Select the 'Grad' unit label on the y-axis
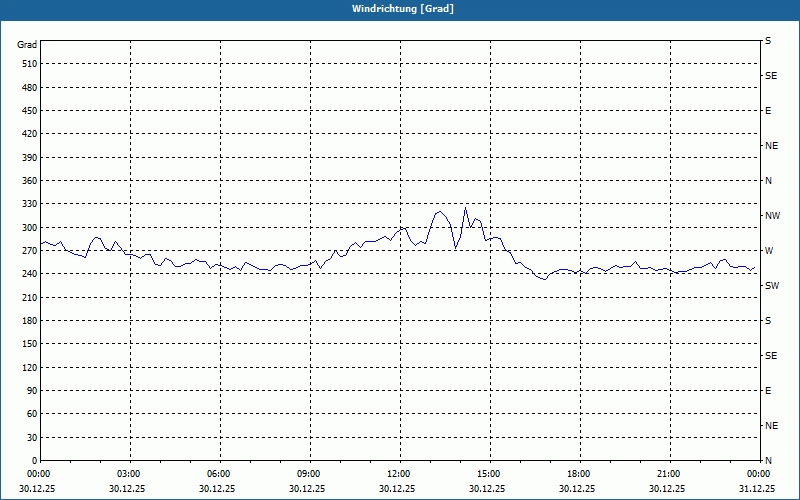The image size is (800, 500). coord(27,45)
